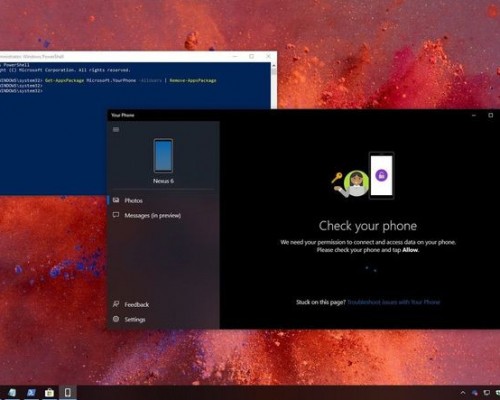Open Microsoft Store from the taskbar
The height and width of the screenshot is (400, 500).
click(x=49, y=393)
